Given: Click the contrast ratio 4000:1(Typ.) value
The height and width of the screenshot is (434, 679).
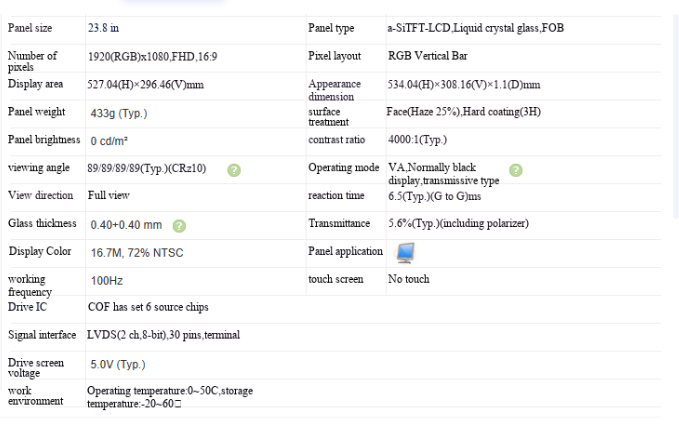Looking at the screenshot, I should tap(417, 139).
